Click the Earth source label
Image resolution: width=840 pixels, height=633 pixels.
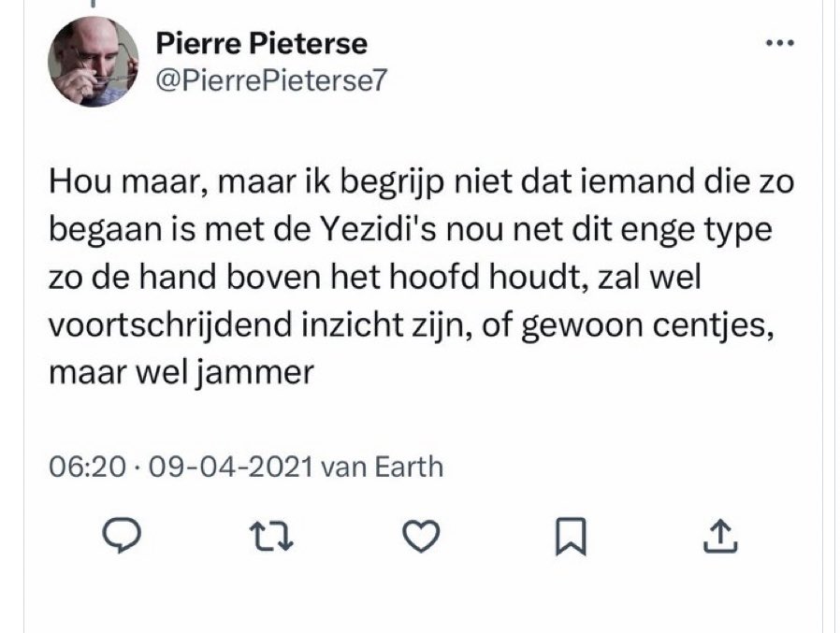click(x=409, y=467)
